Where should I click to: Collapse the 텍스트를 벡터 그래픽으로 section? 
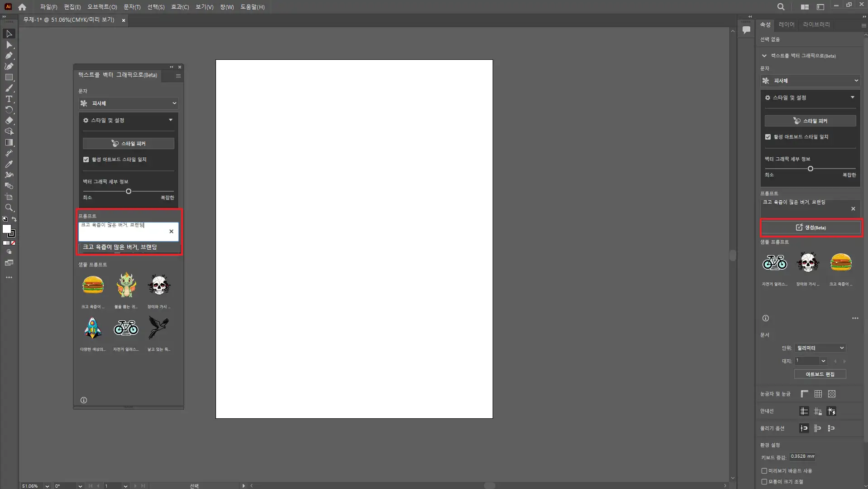(764, 56)
